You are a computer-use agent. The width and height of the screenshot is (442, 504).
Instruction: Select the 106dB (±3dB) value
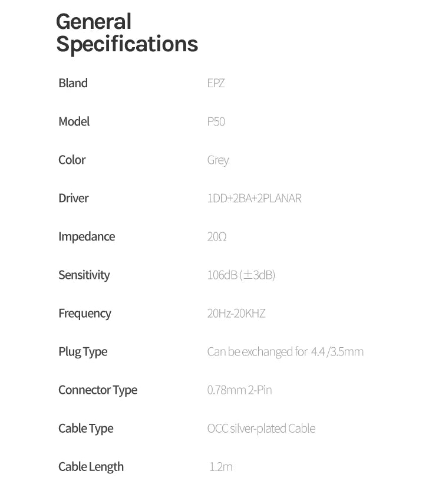(x=241, y=275)
